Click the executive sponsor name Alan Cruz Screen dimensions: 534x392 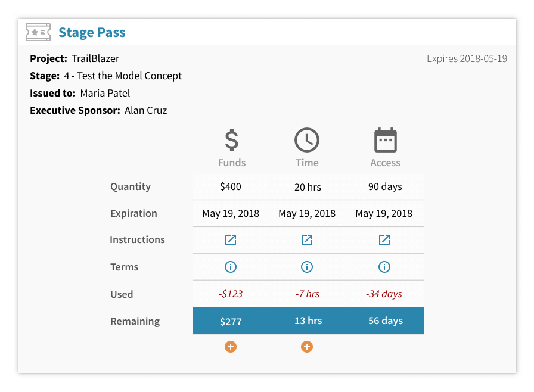tap(145, 110)
